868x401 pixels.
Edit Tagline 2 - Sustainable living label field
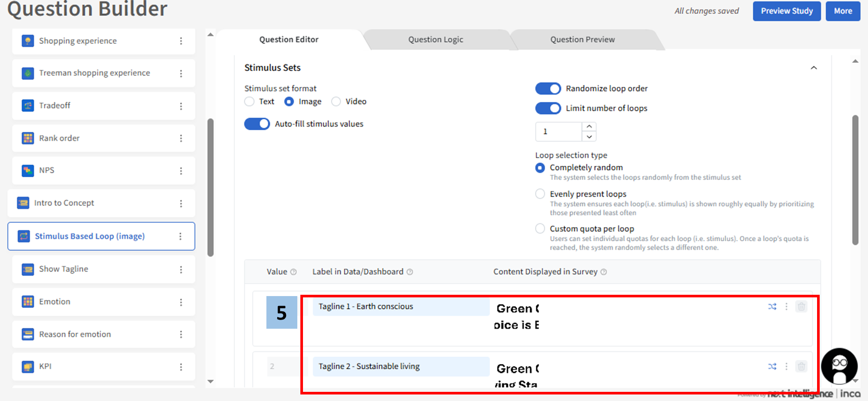click(x=400, y=367)
